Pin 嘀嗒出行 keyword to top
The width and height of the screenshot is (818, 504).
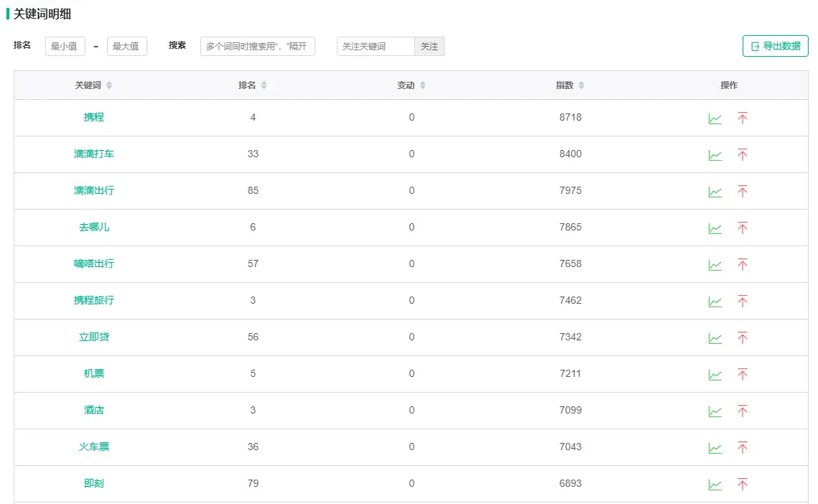point(743,264)
